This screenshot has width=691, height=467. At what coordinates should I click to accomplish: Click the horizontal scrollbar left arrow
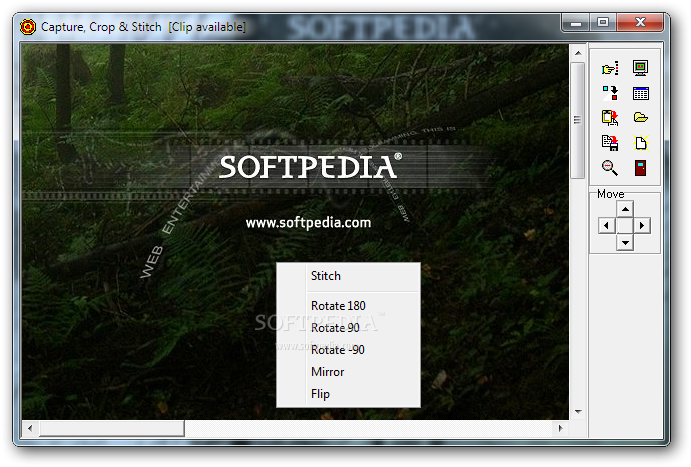tap(30, 428)
